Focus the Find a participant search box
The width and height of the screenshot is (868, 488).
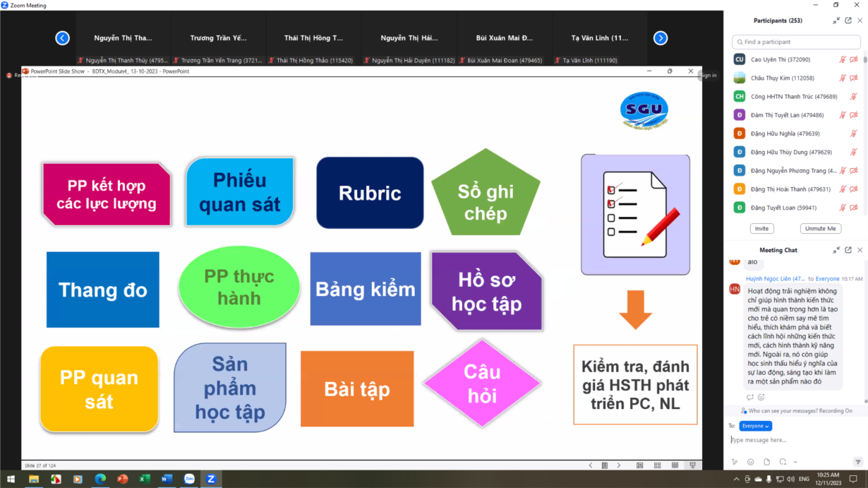pos(796,42)
